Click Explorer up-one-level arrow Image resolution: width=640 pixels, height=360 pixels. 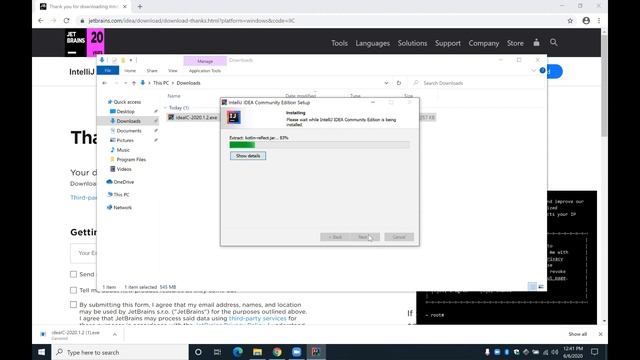tap(134, 83)
